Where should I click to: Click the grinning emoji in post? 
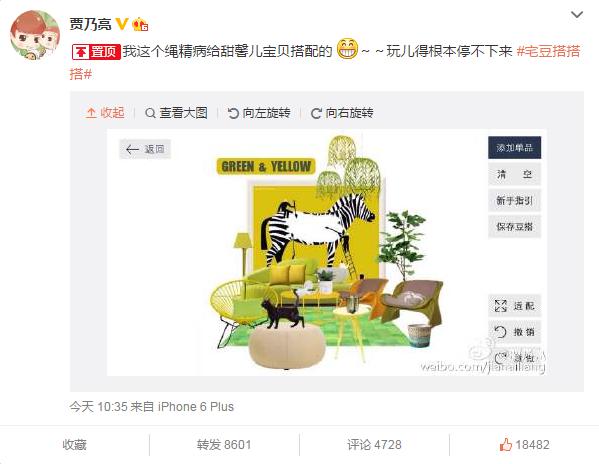(347, 49)
